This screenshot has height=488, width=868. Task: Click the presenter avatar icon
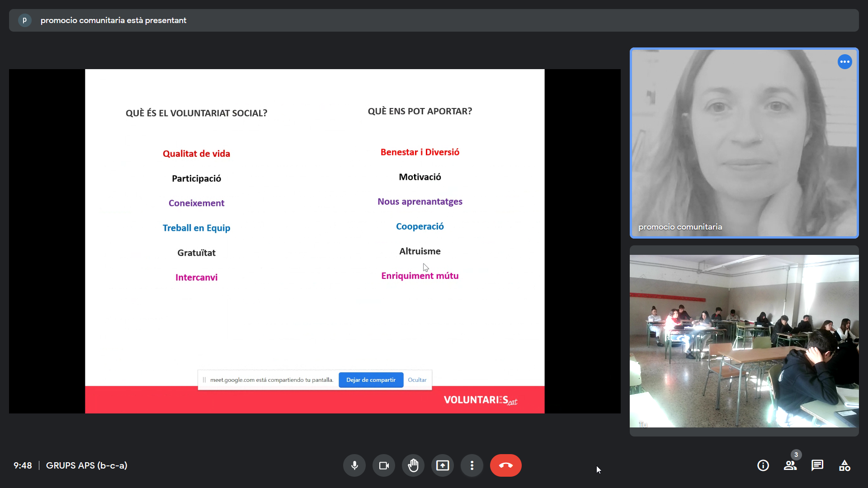click(x=25, y=20)
